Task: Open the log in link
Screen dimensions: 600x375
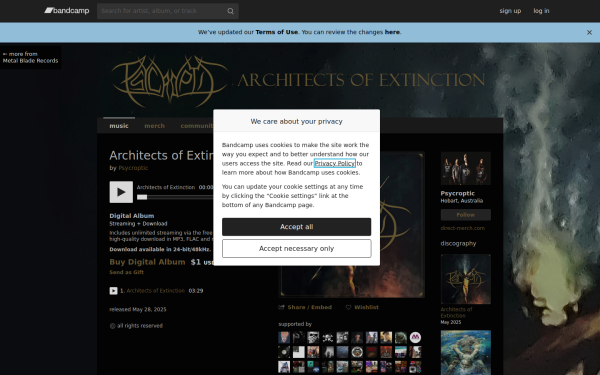Action: [541, 11]
